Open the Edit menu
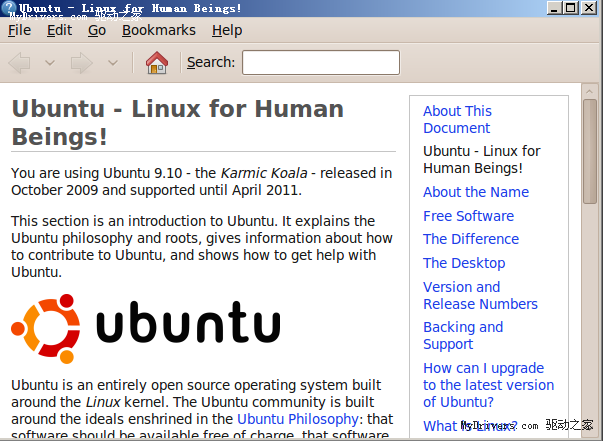Screen dimensions: 603x441 tap(59, 30)
